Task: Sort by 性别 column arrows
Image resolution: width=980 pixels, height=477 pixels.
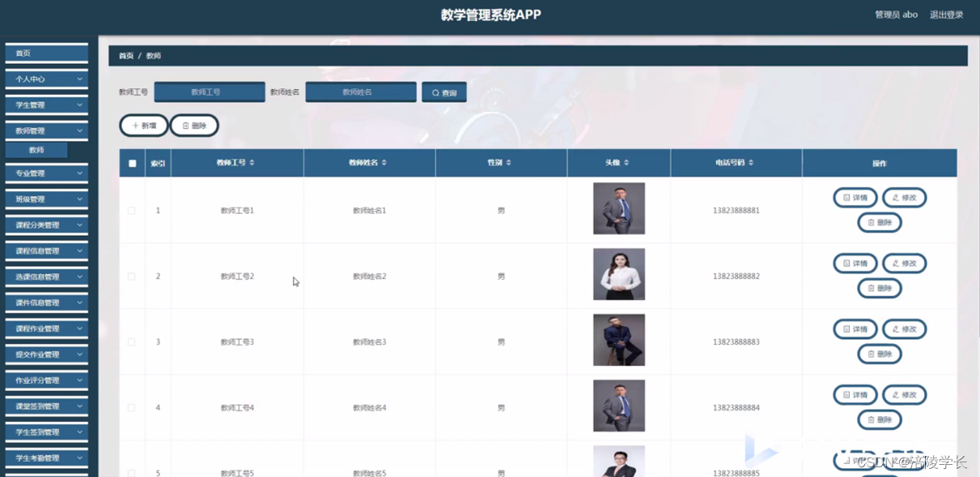Action: point(508,163)
